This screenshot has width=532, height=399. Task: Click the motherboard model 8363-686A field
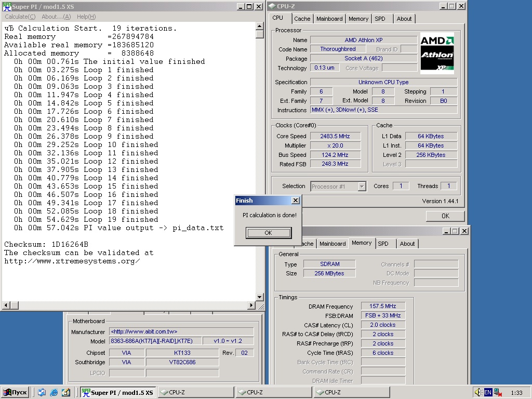pos(155,341)
